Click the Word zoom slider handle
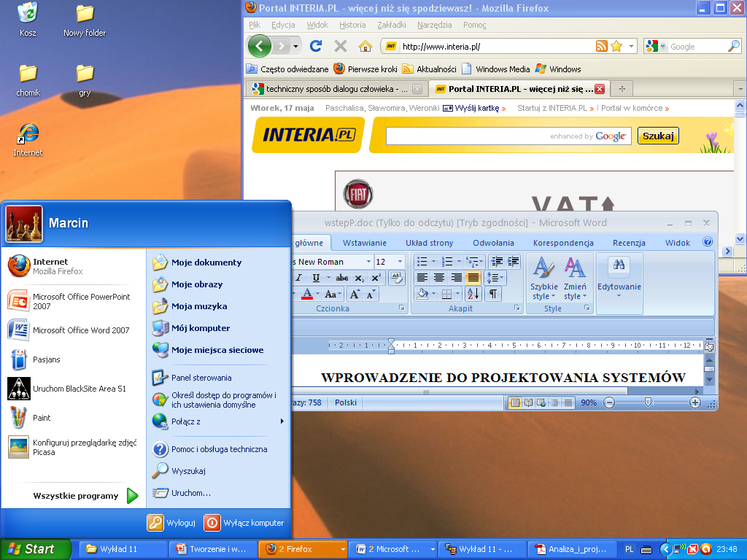Screen dimensions: 747x560 point(648,402)
